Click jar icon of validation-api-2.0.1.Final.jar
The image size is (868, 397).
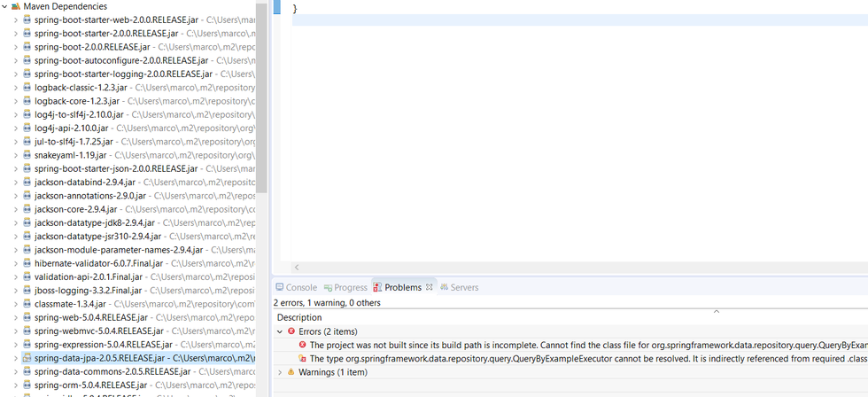pos(27,276)
